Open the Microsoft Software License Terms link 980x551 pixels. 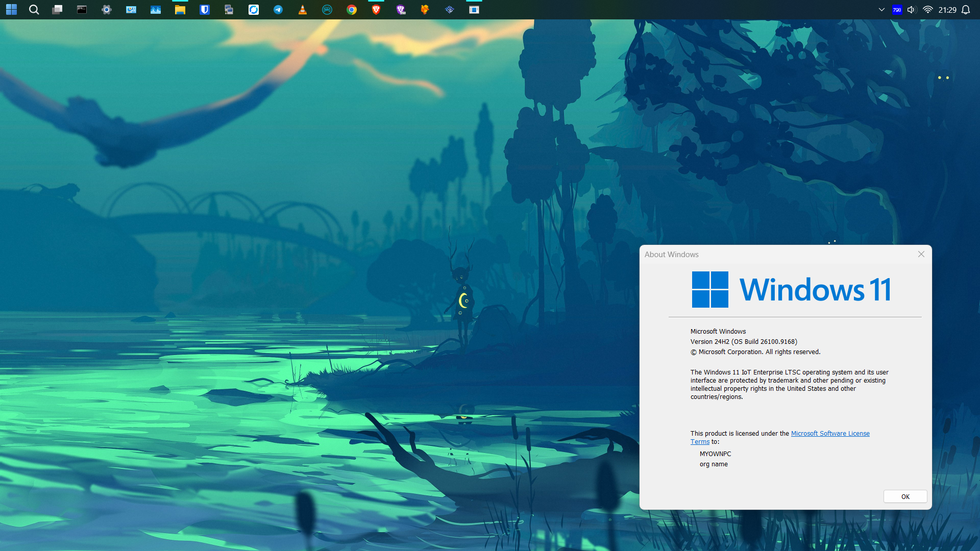tap(830, 434)
